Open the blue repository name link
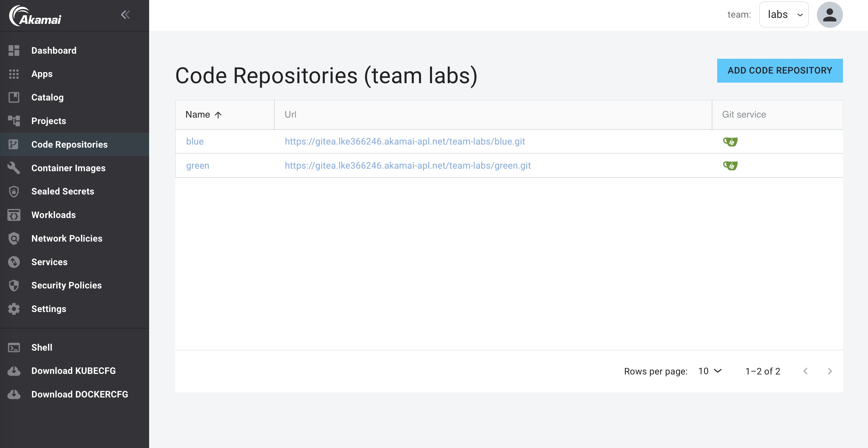Image resolution: width=868 pixels, height=448 pixels. pyautogui.click(x=195, y=141)
